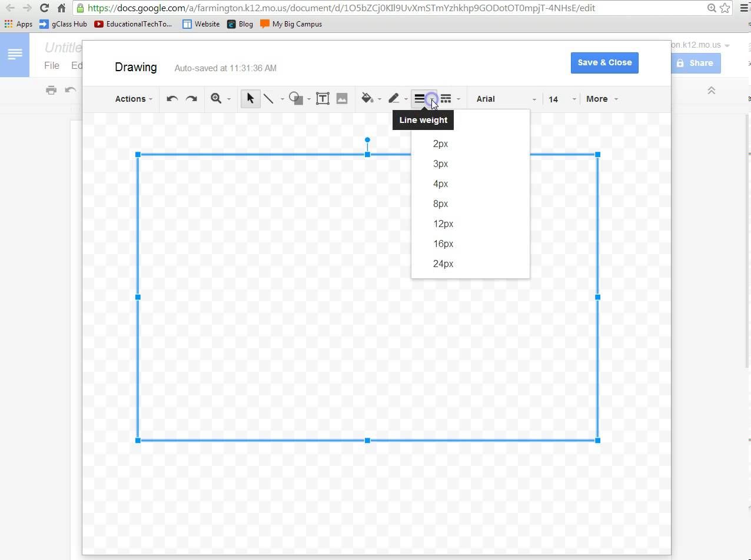The width and height of the screenshot is (751, 560).
Task: Click the zoom magnifier tool
Action: point(216,99)
